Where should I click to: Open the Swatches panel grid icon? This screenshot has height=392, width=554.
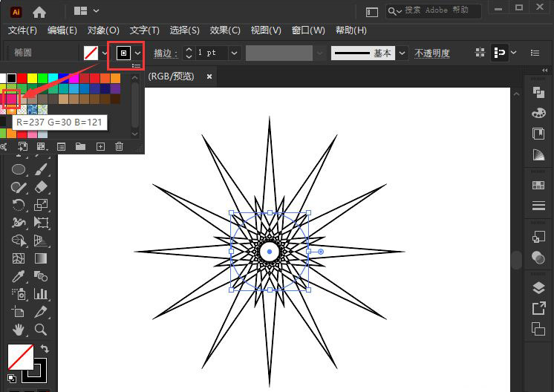coord(538,185)
